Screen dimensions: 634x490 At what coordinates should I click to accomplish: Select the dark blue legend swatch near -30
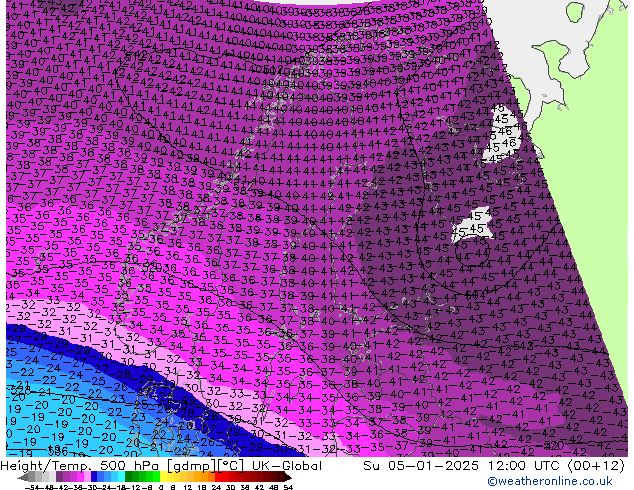click(94, 476)
